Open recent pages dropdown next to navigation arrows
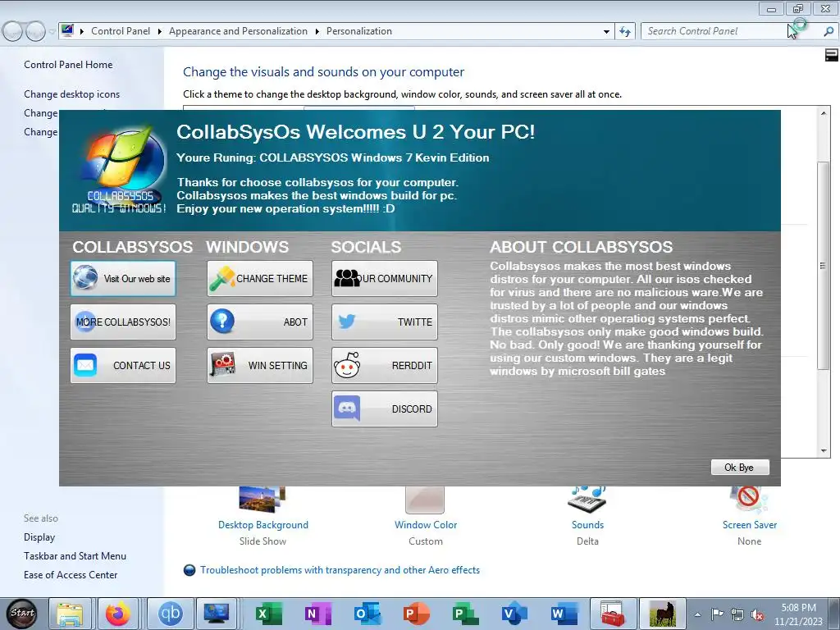This screenshot has width=840, height=630. point(52,32)
